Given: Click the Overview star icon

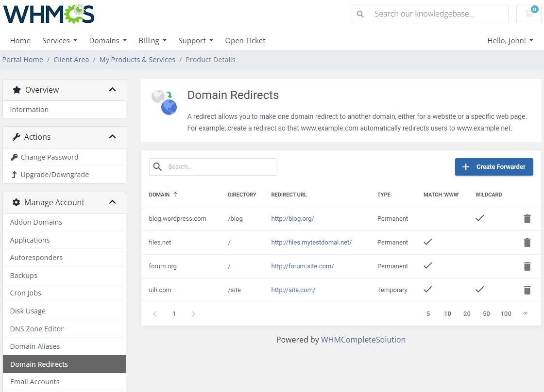Looking at the screenshot, I should click(x=17, y=90).
